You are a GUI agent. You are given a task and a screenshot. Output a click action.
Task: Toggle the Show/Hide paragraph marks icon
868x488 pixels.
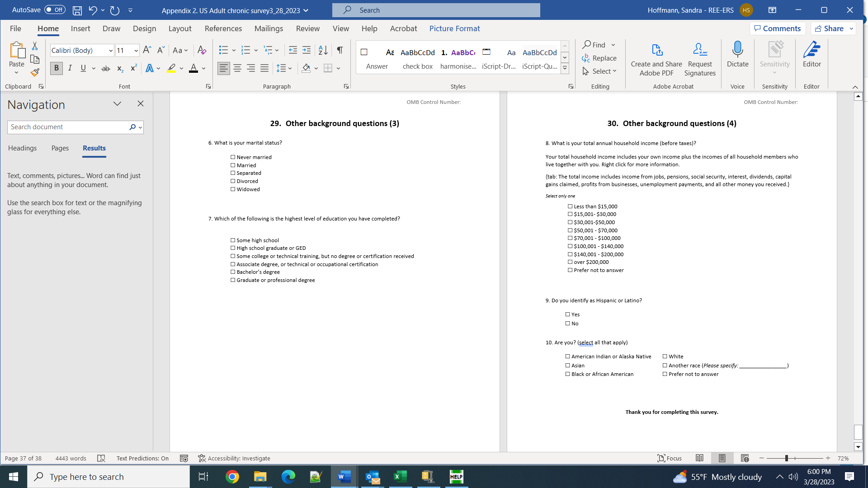340,50
